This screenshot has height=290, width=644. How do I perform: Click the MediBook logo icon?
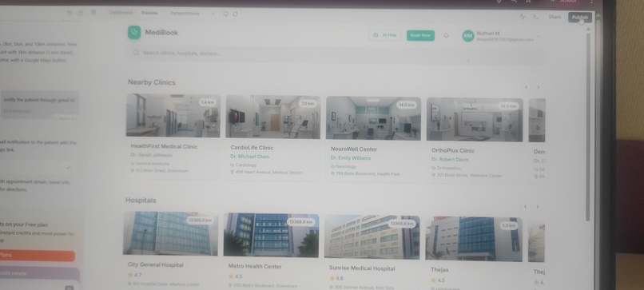[134, 33]
